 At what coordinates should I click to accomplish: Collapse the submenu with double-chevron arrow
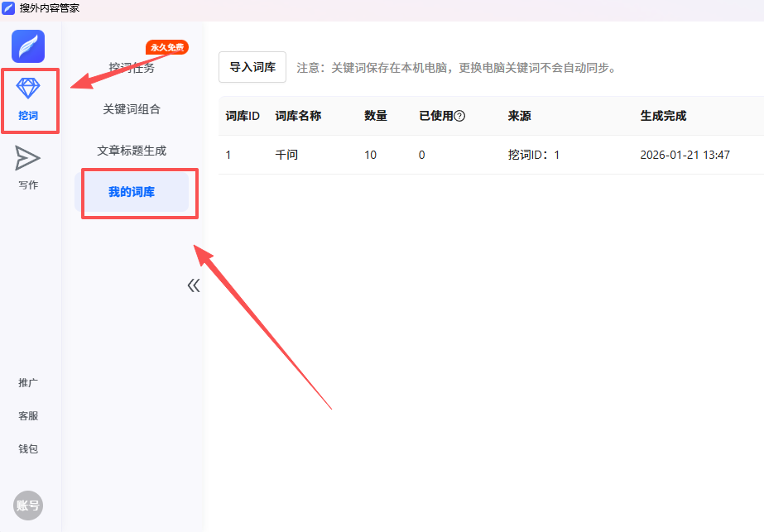point(194,285)
